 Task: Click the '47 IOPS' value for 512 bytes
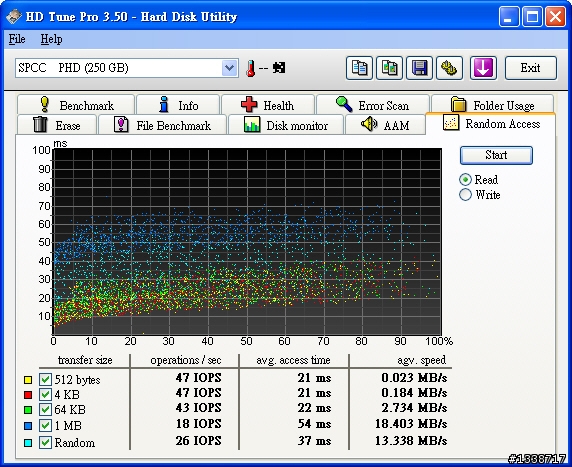pos(198,378)
